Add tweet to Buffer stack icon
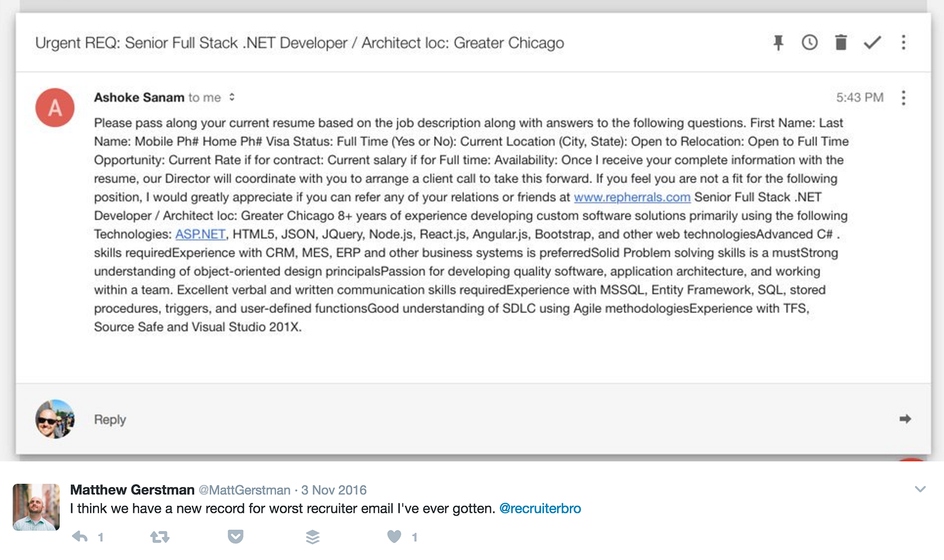Screen dimensions: 944x560 [x=313, y=536]
